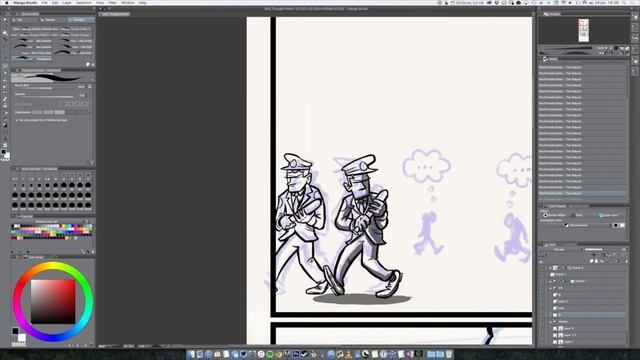Click the new raster layer icon in Layer panel
This screenshot has width=640, height=360.
(x=592, y=261)
